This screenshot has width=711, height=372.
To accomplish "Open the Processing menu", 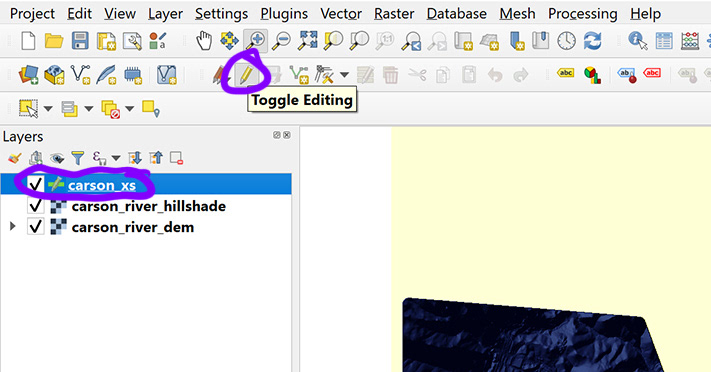I will tap(583, 14).
